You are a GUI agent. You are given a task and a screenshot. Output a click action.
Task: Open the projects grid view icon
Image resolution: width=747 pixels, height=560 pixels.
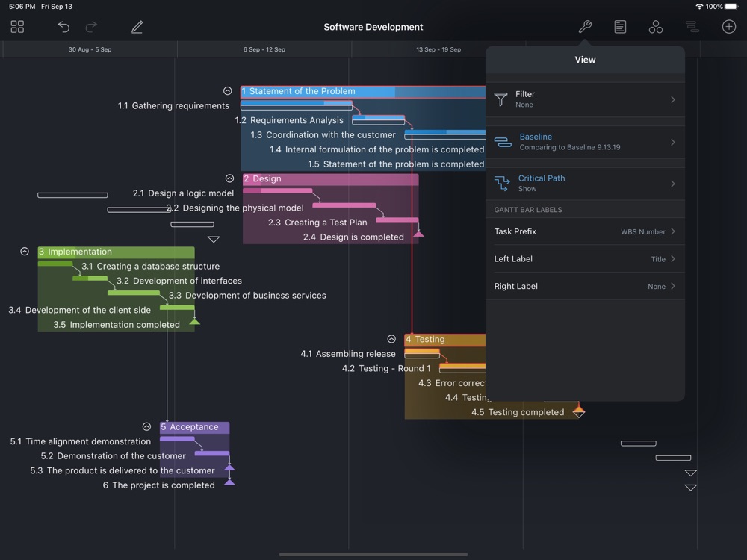pos(17,27)
